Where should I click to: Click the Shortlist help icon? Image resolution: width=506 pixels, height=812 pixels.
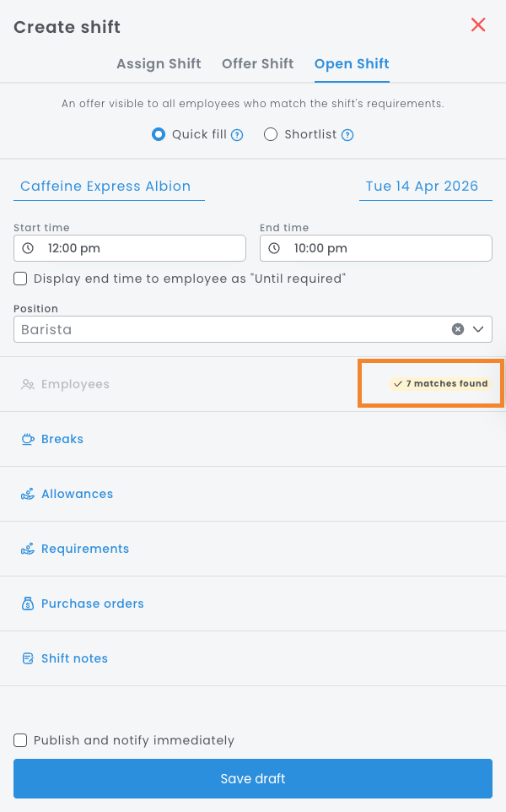(347, 135)
